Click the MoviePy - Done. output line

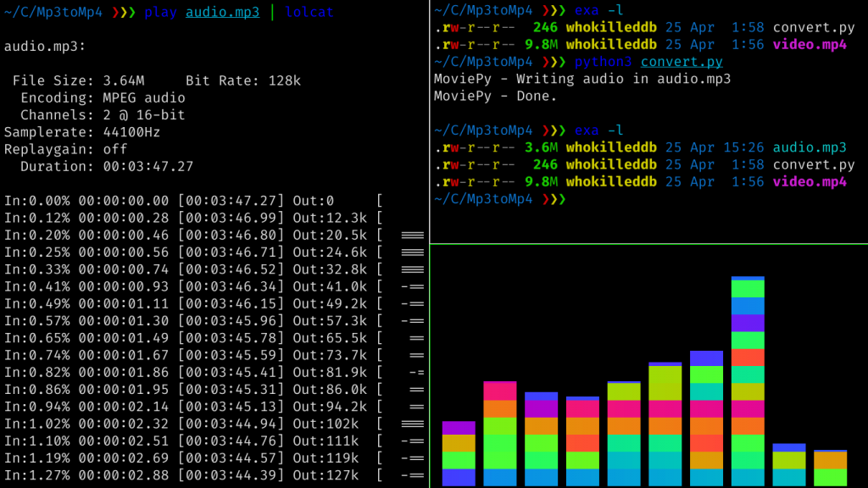pos(495,96)
